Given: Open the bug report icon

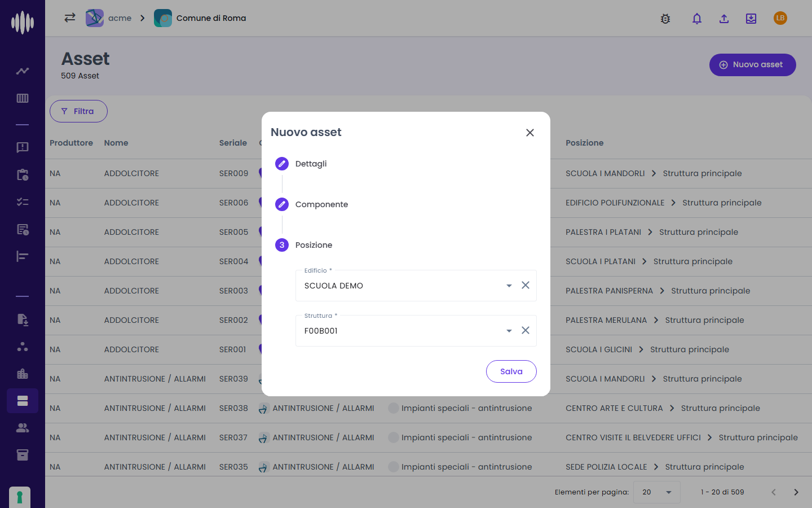Looking at the screenshot, I should click(x=665, y=19).
